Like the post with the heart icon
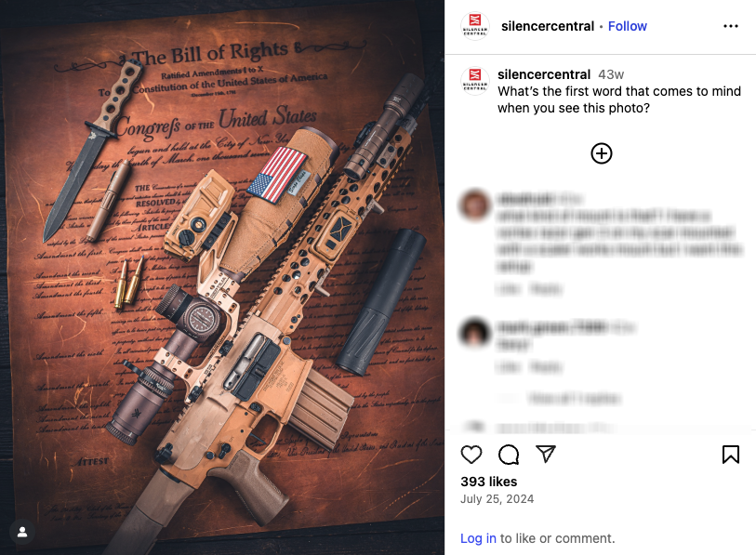 click(471, 455)
